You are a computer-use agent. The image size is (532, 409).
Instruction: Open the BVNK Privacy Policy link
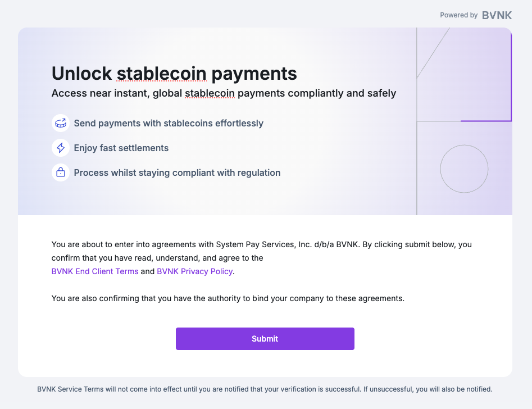194,271
